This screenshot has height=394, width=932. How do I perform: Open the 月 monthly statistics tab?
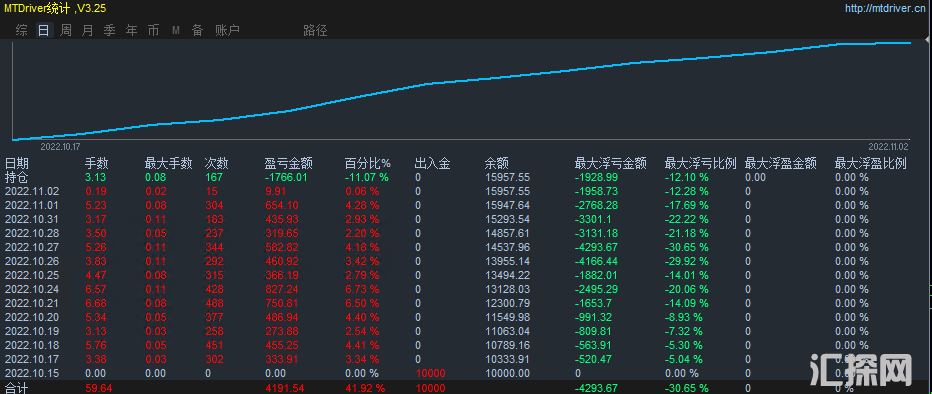pyautogui.click(x=87, y=30)
